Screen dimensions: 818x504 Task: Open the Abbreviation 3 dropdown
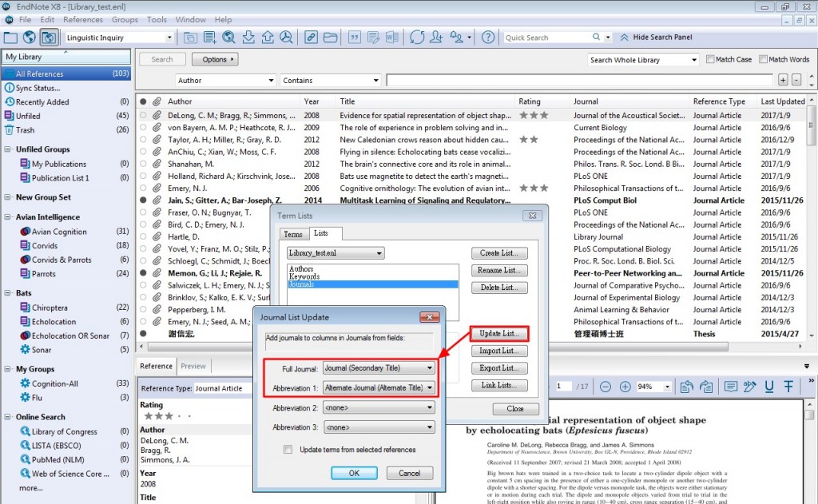pyautogui.click(x=379, y=427)
